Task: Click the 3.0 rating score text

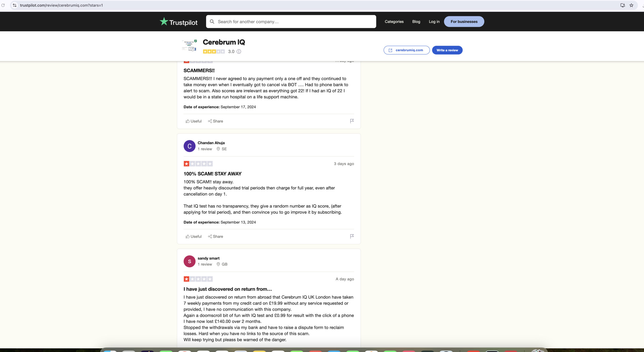Action: [231, 52]
